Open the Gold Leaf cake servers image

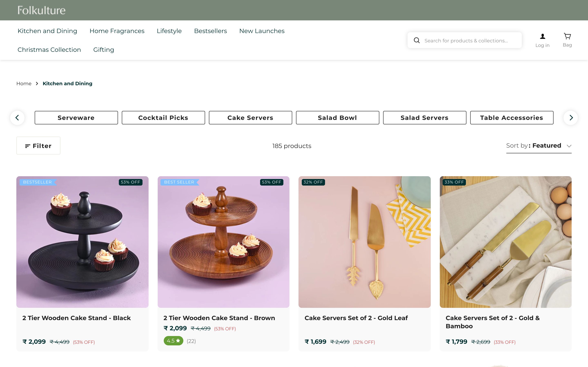[364, 242]
